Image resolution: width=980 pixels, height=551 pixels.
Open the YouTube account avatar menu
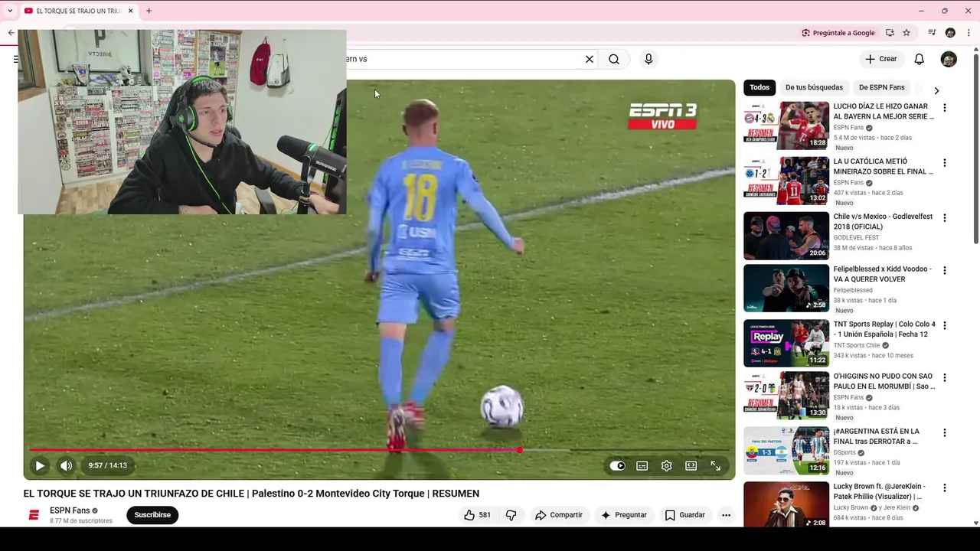click(x=949, y=59)
